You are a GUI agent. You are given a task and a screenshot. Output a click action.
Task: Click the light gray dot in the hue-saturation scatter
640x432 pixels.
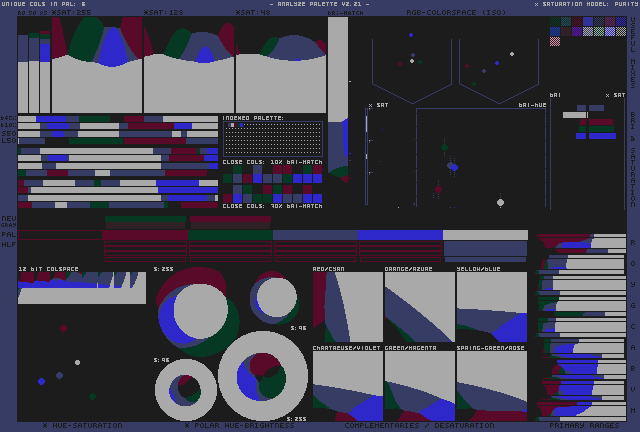(x=77, y=362)
